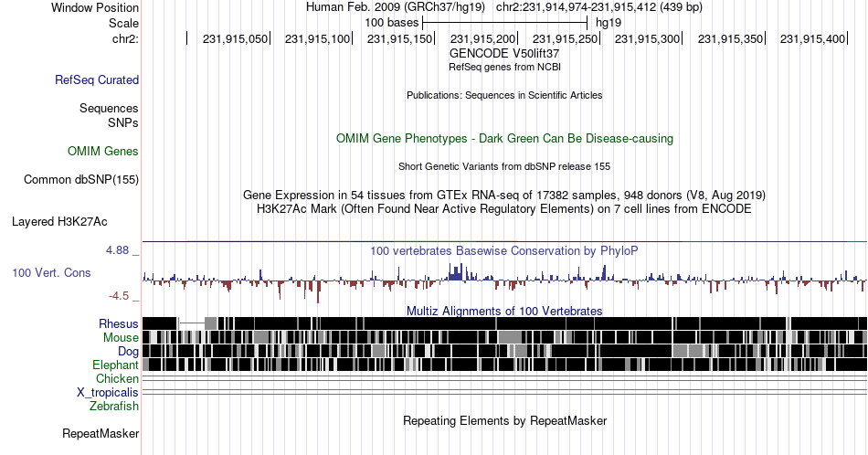Click the 4.88 PhyloP upper value

coord(117,250)
